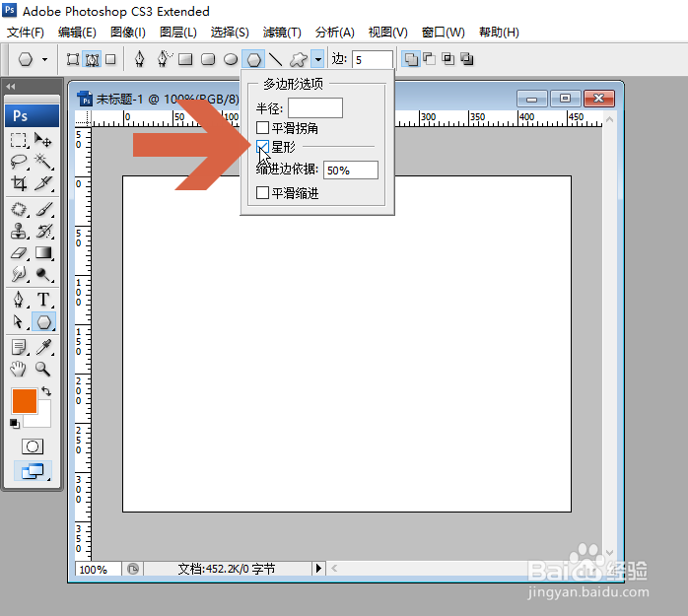This screenshot has width=688, height=616.
Task: Select the Healing Brush tool
Action: (19, 209)
